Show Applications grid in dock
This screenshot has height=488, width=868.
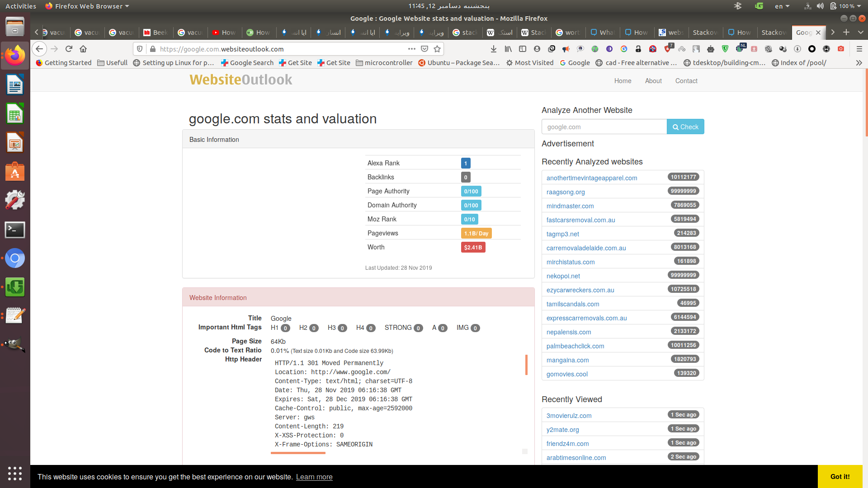click(x=15, y=473)
